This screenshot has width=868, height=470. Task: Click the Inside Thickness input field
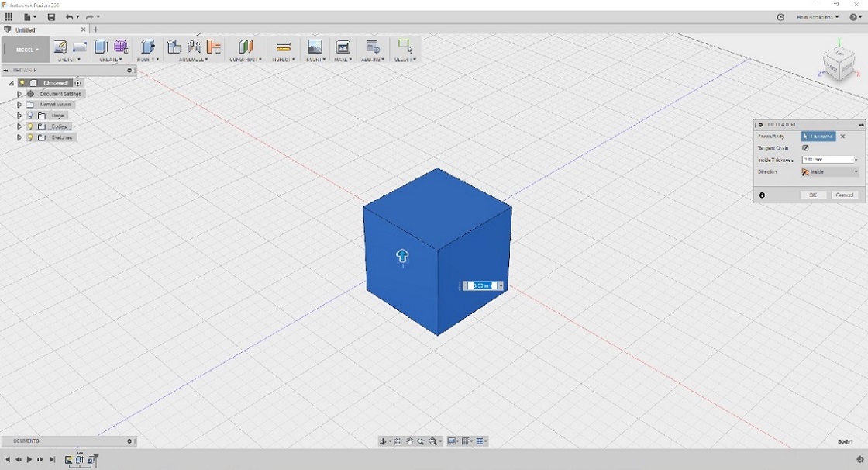coord(828,160)
